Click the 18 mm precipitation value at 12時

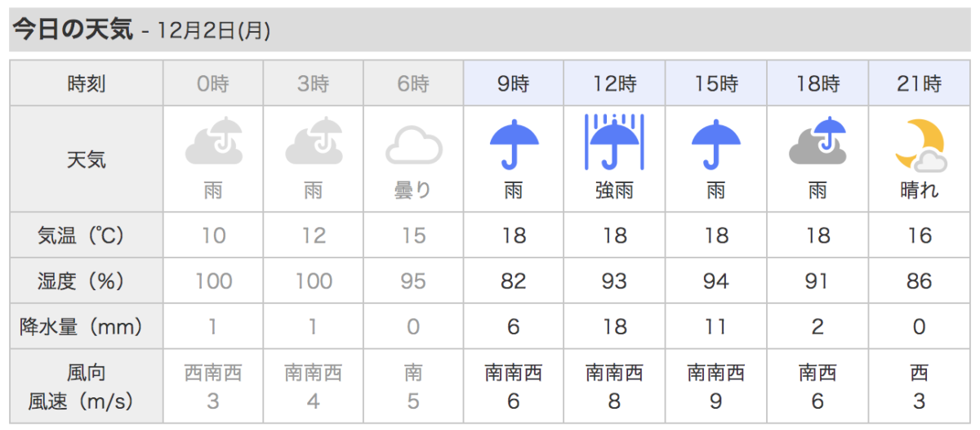click(x=614, y=327)
